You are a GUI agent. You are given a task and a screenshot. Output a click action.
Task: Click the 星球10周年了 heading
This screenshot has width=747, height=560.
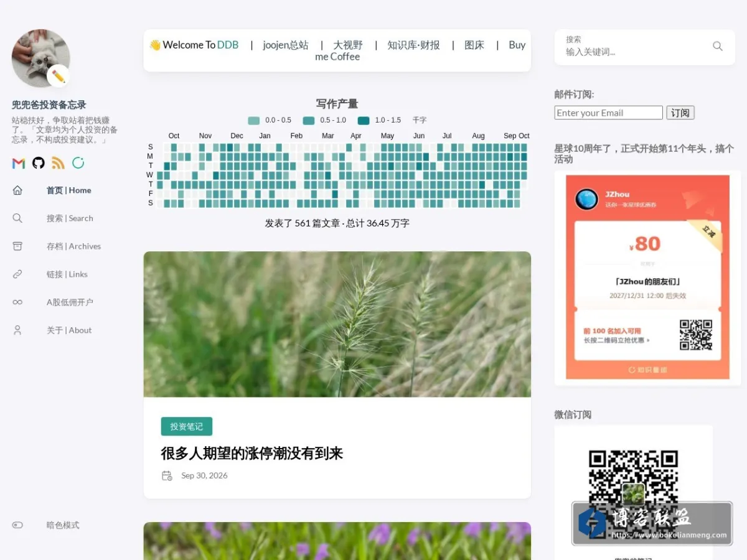pos(644,154)
